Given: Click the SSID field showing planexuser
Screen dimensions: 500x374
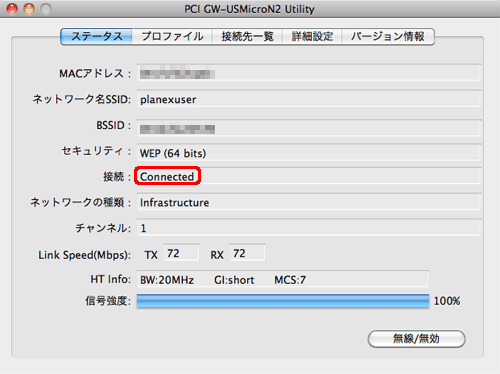Looking at the screenshot, I should [x=309, y=99].
